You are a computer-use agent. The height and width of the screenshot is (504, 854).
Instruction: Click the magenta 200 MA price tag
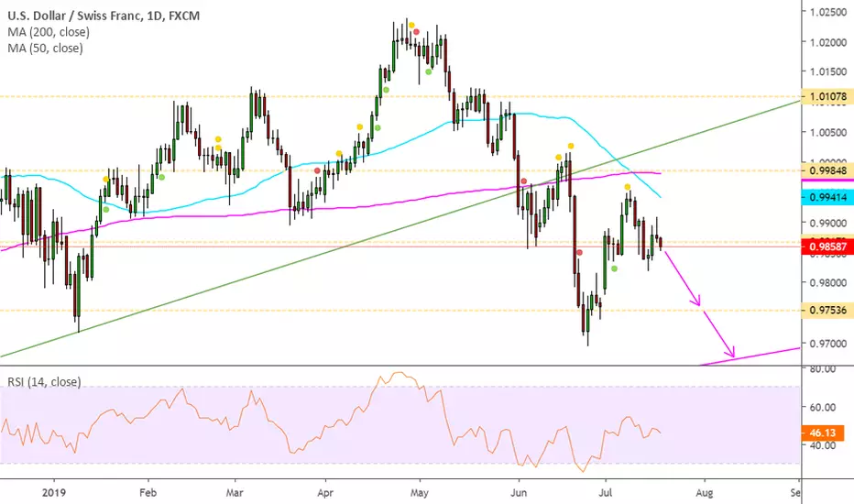827,180
